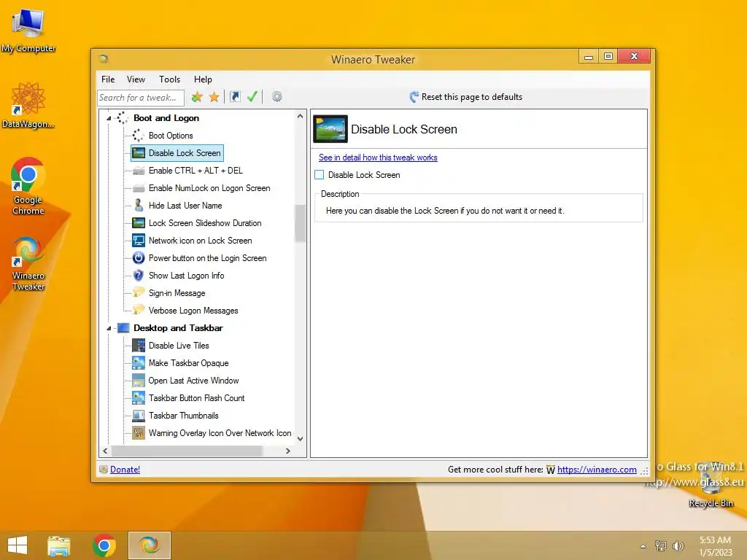747x560 pixels.
Task: Click the Verbose Logon Messages bubble icon
Action: (x=139, y=309)
